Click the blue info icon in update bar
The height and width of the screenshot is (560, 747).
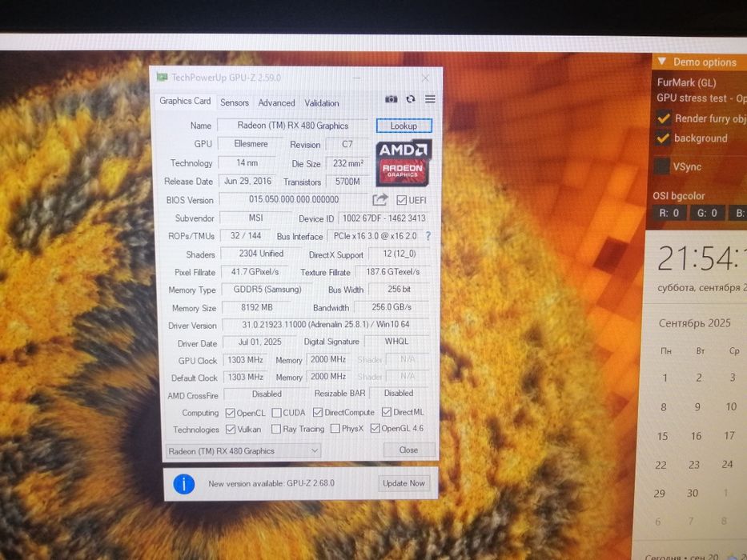click(184, 484)
